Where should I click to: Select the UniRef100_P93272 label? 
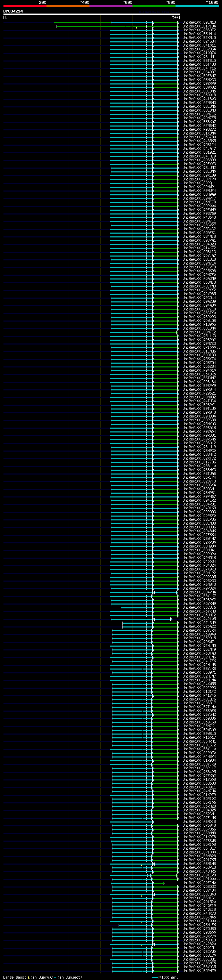coord(199,129)
